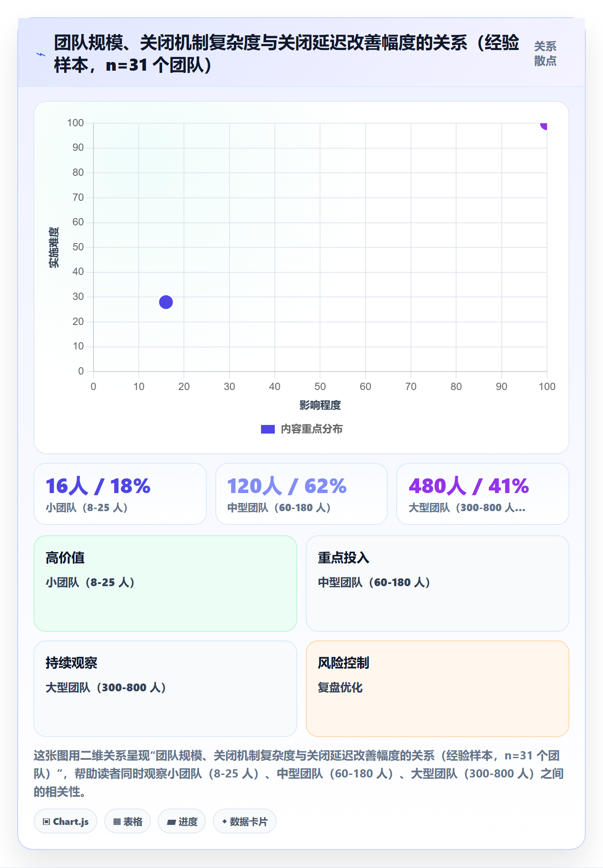Click the Chart.js tag chip

pos(65,821)
